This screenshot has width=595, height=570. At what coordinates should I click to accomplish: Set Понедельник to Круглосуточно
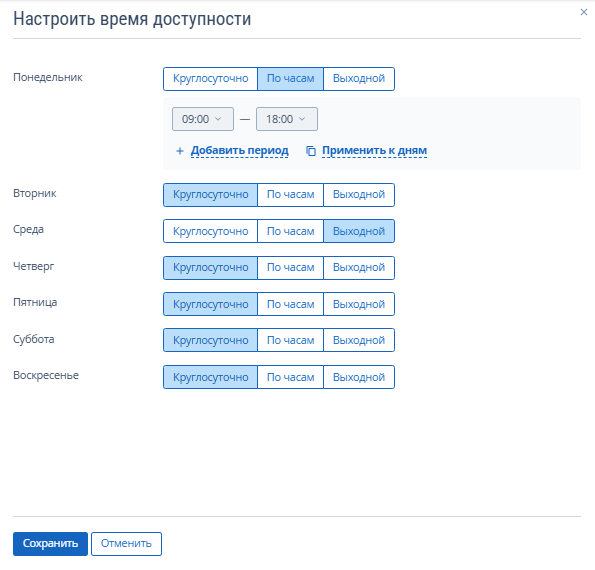(x=211, y=79)
